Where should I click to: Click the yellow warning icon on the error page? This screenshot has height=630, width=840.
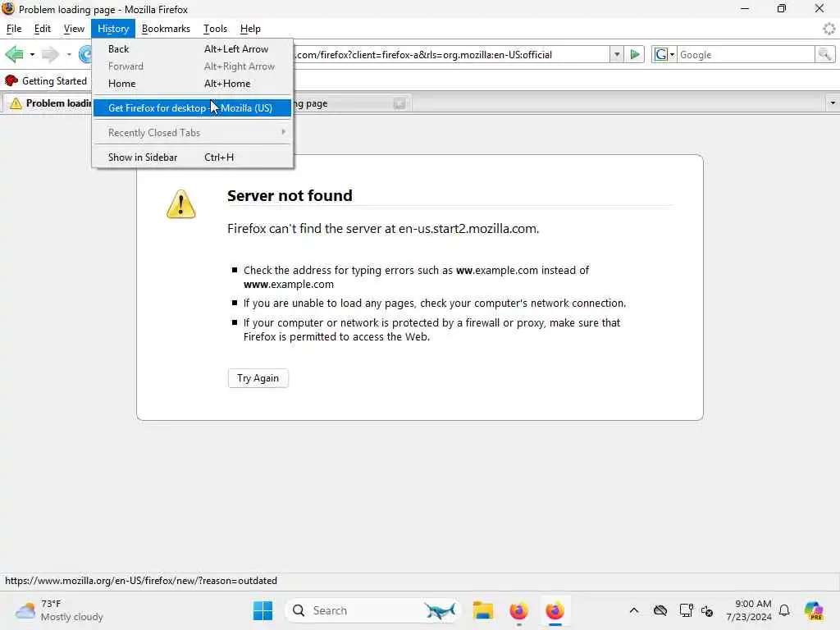tap(181, 204)
